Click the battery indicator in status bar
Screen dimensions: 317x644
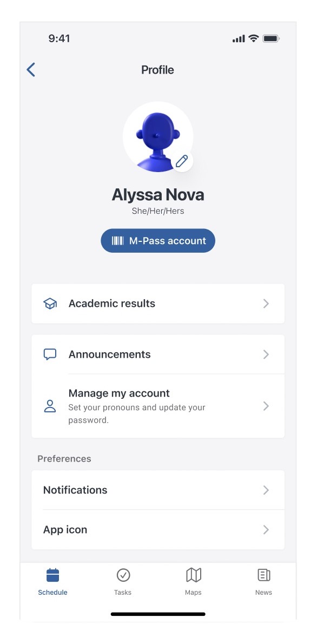coord(271,38)
